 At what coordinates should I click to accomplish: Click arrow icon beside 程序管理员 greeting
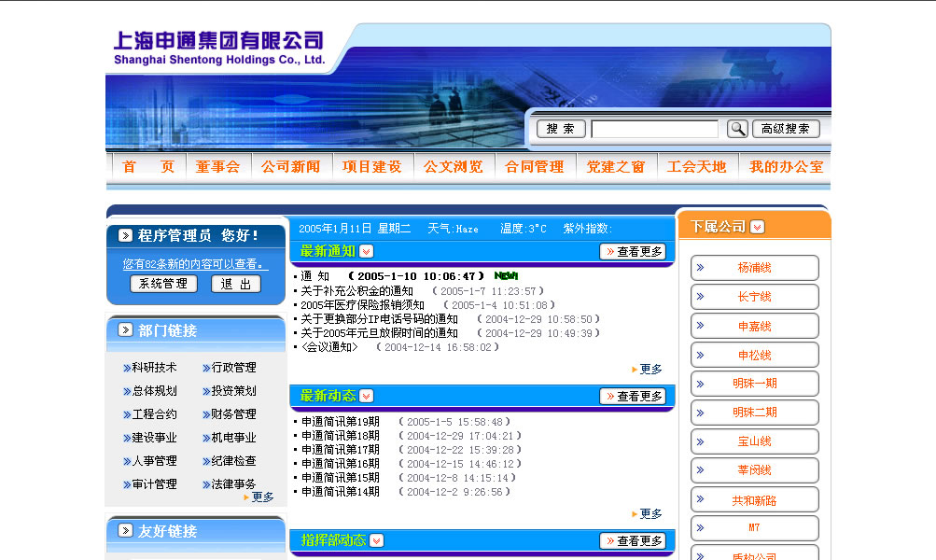(125, 235)
